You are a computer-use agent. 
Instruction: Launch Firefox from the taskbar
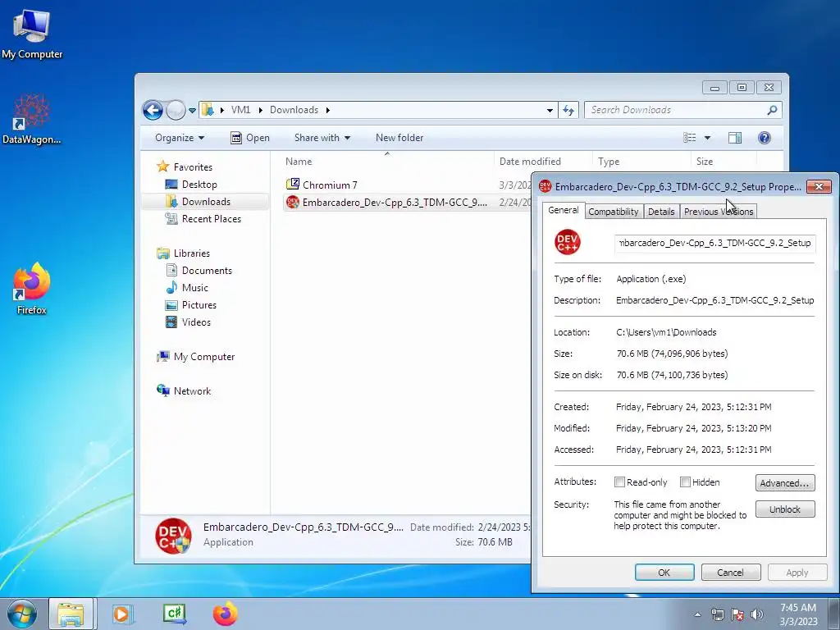[x=225, y=614]
